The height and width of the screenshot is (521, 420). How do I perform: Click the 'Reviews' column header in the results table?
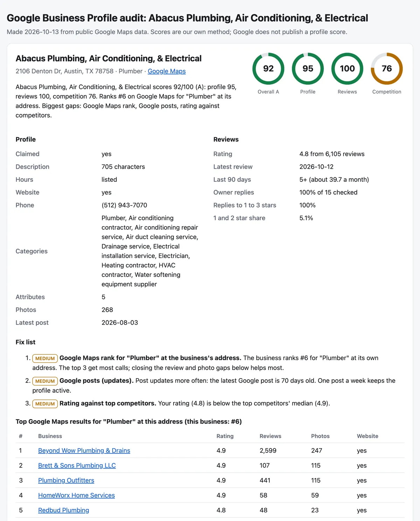[271, 436]
